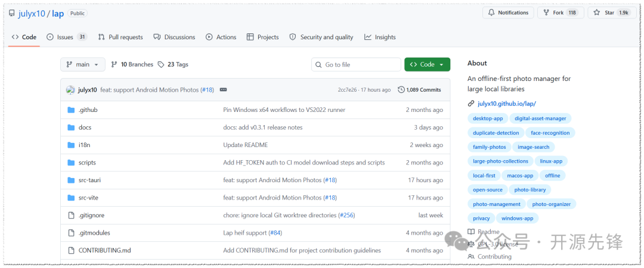
Task: Switch to the Code tab
Action: point(24,37)
